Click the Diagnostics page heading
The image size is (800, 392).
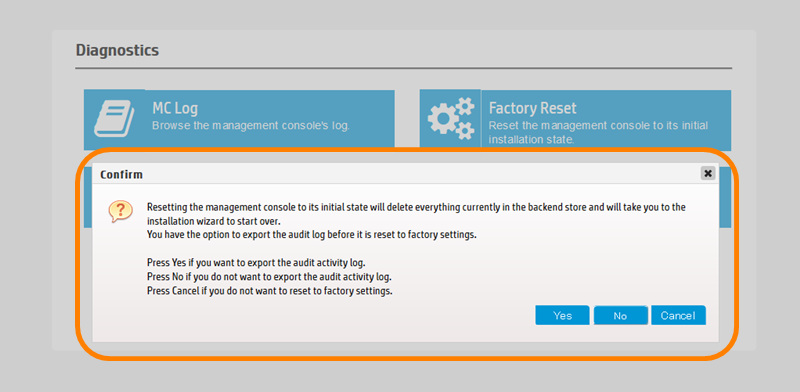tap(117, 51)
